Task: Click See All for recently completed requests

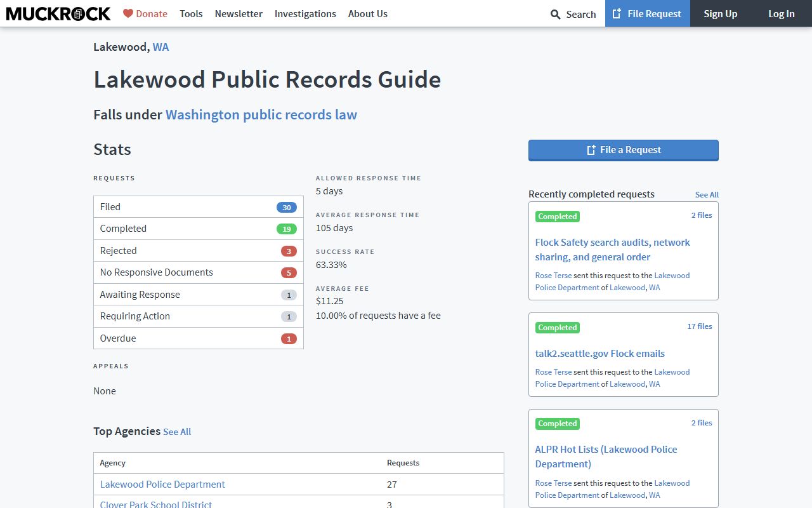Action: coord(707,195)
